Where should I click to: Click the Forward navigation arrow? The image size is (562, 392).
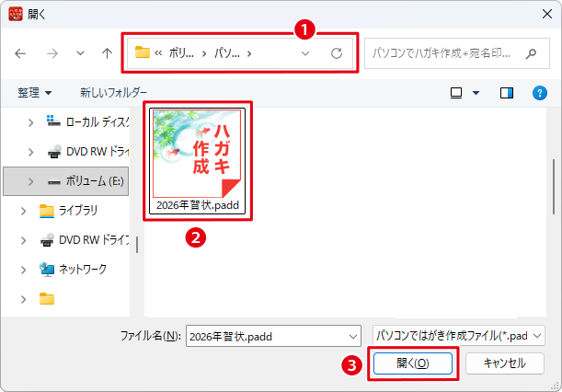52,53
